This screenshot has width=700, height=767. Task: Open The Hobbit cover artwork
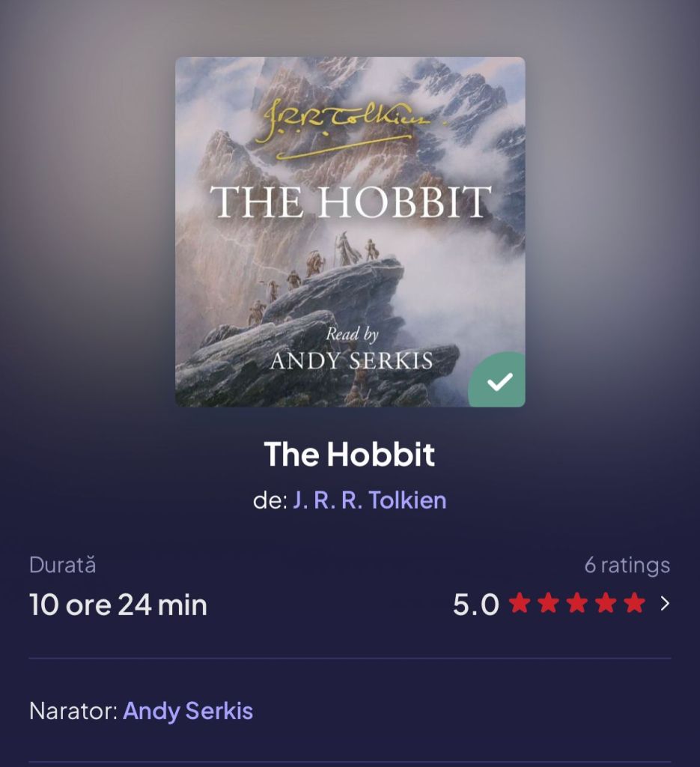click(350, 232)
